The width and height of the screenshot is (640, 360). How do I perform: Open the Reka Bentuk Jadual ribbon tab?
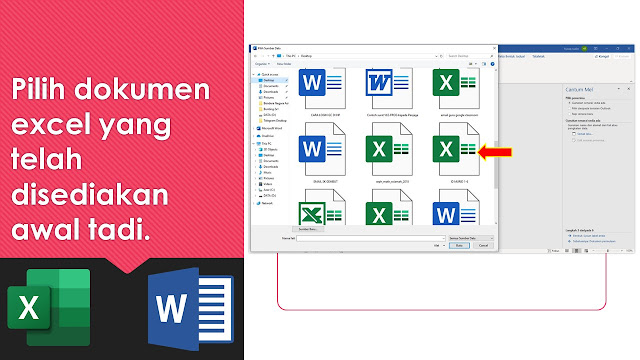click(511, 56)
